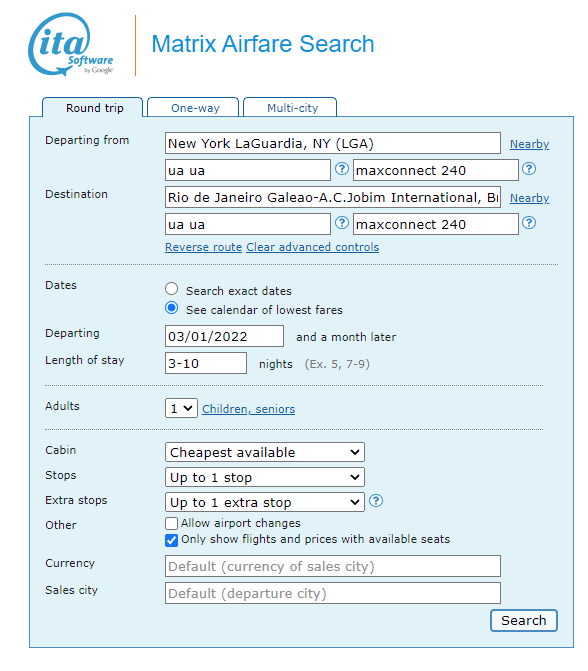Screen dimensions: 588x671
Task: Open help icon beside departure extension codes
Action: 529,169
